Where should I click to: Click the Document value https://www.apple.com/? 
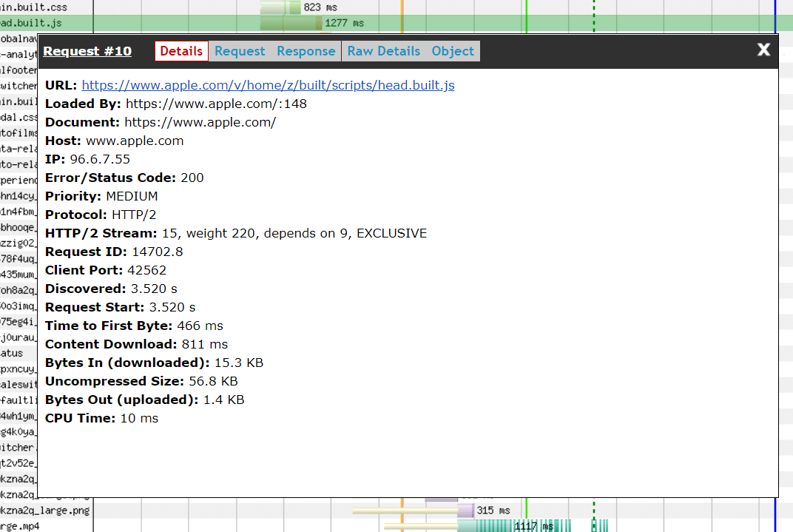click(x=200, y=122)
